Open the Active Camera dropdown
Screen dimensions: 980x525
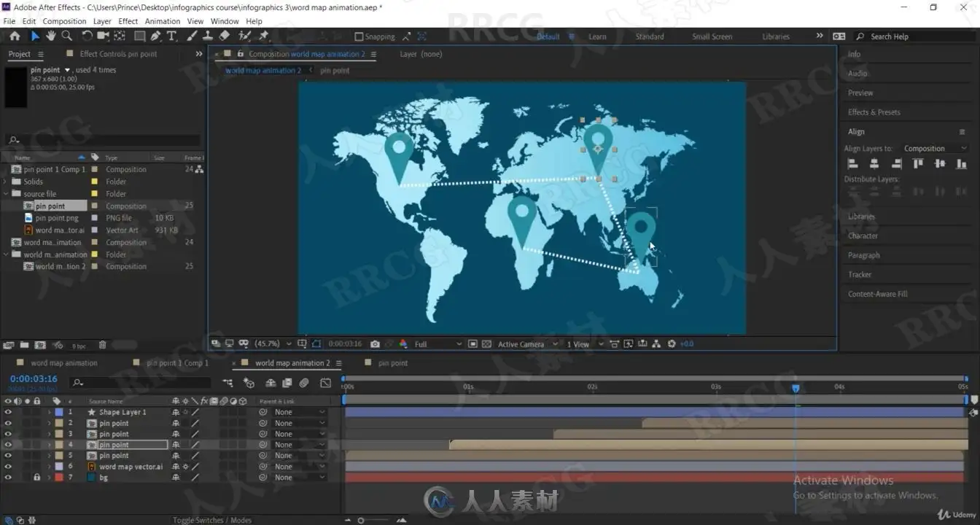[x=528, y=344]
